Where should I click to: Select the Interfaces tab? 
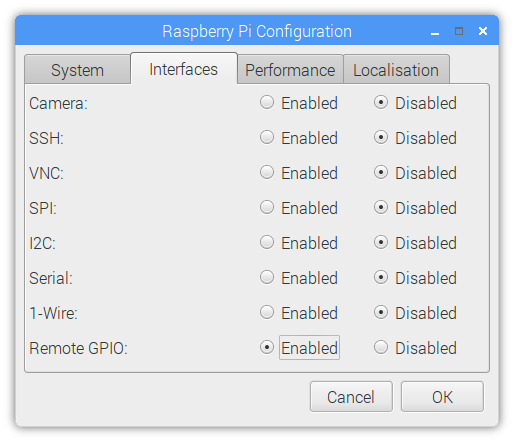coord(184,69)
